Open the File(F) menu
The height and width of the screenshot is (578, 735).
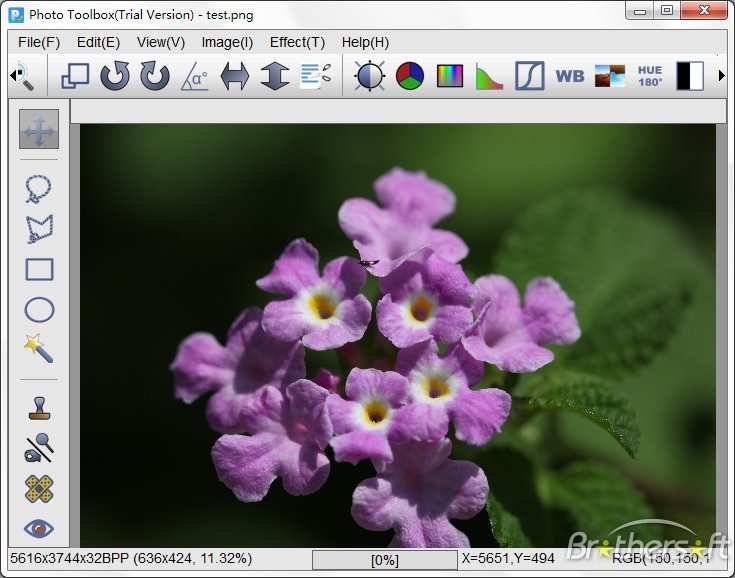pyautogui.click(x=39, y=42)
